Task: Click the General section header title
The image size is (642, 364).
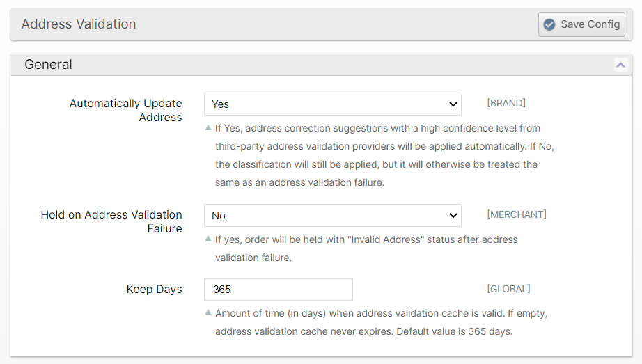Action: (x=48, y=65)
